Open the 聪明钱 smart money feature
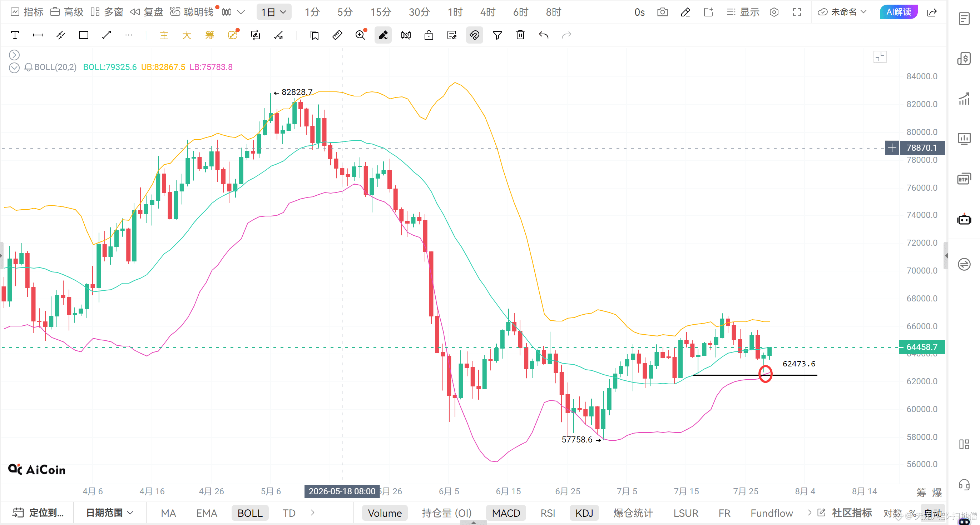Image resolution: width=980 pixels, height=525 pixels. (x=192, y=12)
